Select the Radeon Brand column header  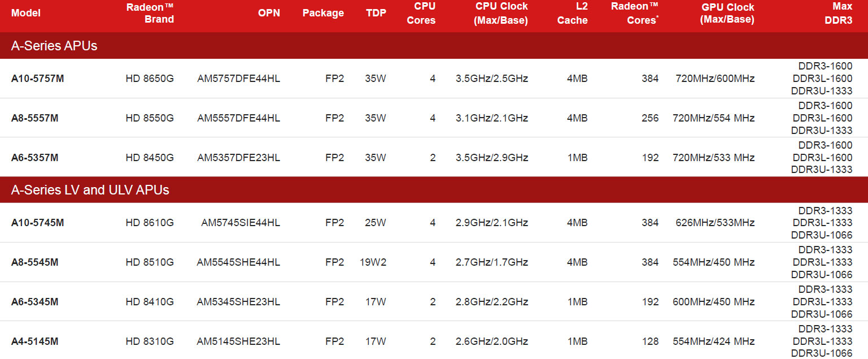150,13
